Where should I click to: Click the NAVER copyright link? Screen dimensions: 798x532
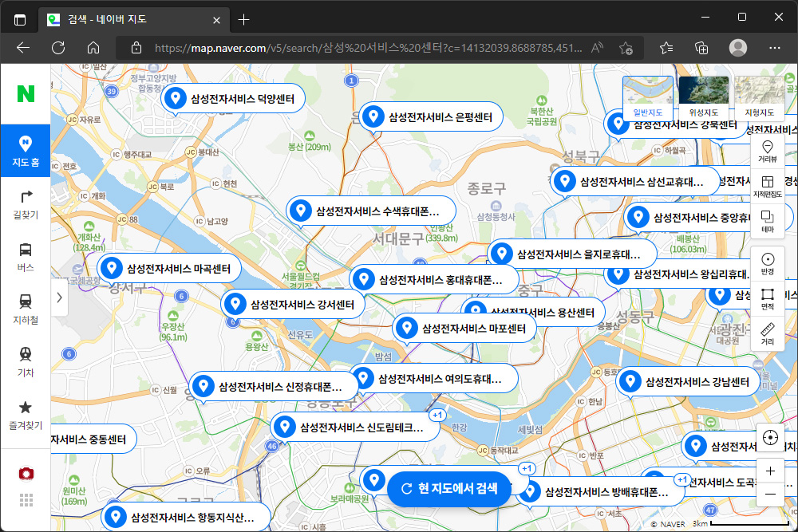click(x=668, y=524)
